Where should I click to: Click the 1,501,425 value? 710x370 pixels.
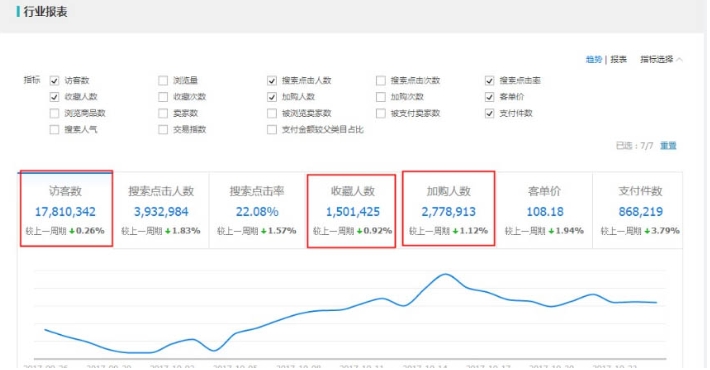click(x=353, y=211)
